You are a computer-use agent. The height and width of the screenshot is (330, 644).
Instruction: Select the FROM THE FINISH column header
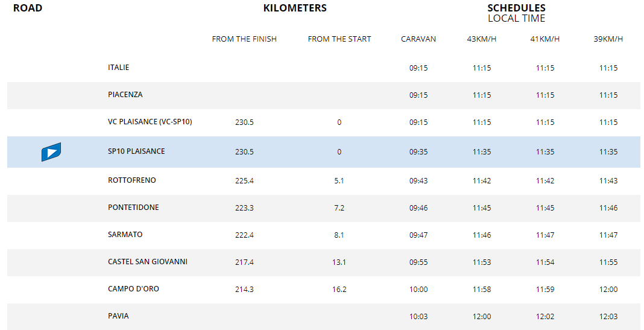pos(244,39)
